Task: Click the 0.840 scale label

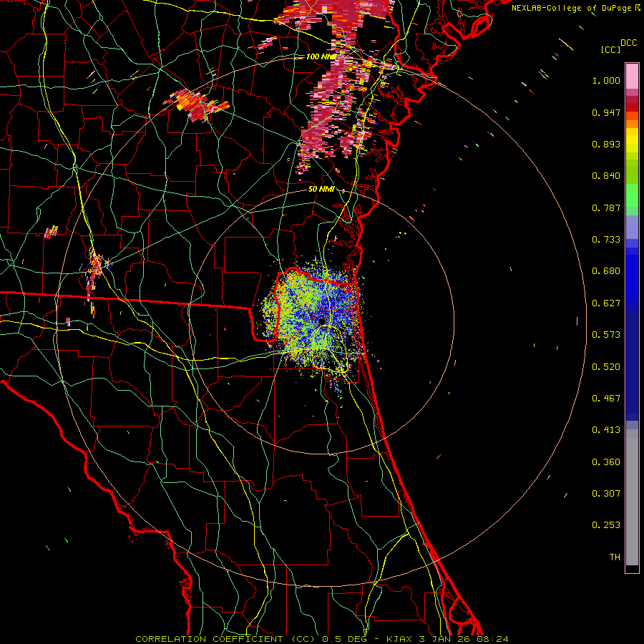Action: pyautogui.click(x=606, y=176)
